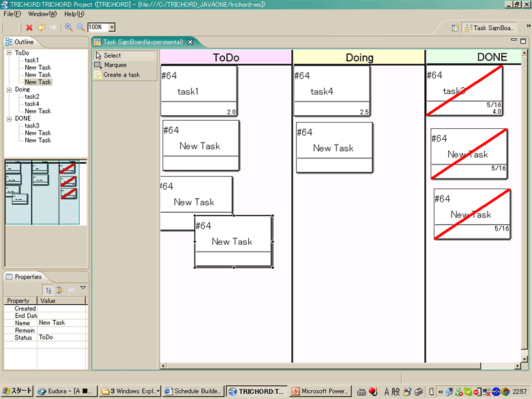
Task: Select task2 in the Outline tree
Action: pos(32,97)
